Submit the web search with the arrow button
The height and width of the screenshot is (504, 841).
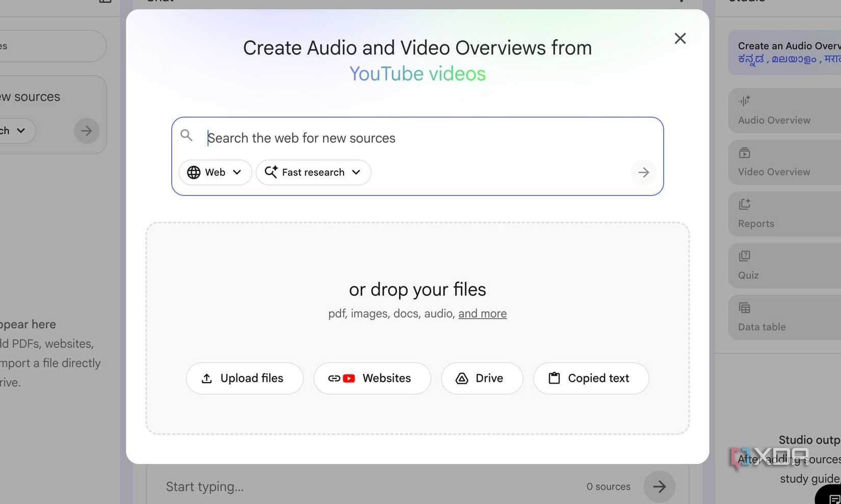click(x=644, y=172)
